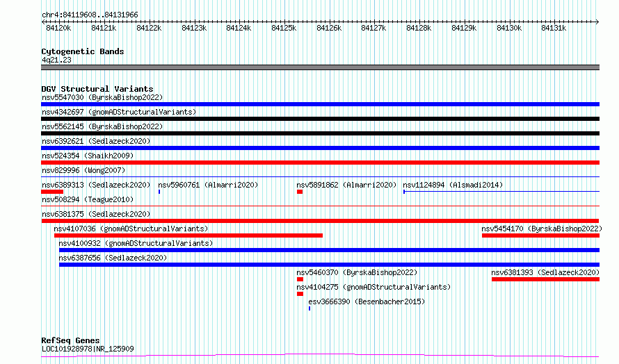Select nsv5454170 (ByrskaBishop2022) label
The height and width of the screenshot is (364, 619).
pos(542,229)
